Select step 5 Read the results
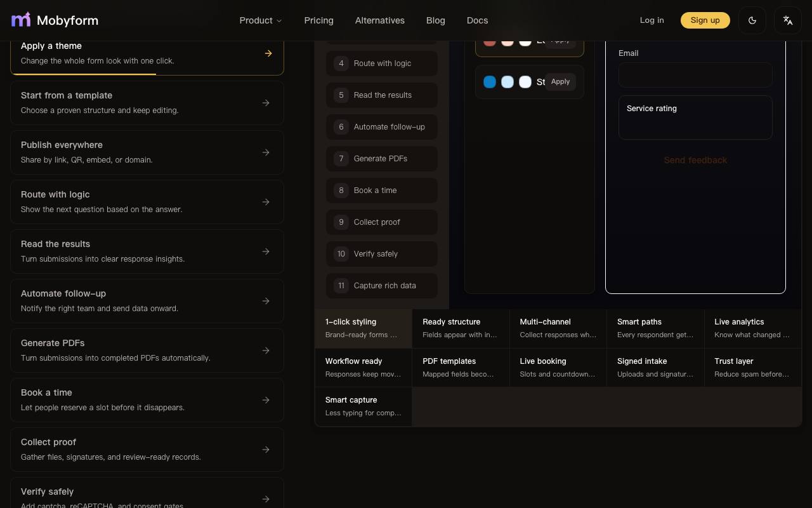 pos(382,95)
